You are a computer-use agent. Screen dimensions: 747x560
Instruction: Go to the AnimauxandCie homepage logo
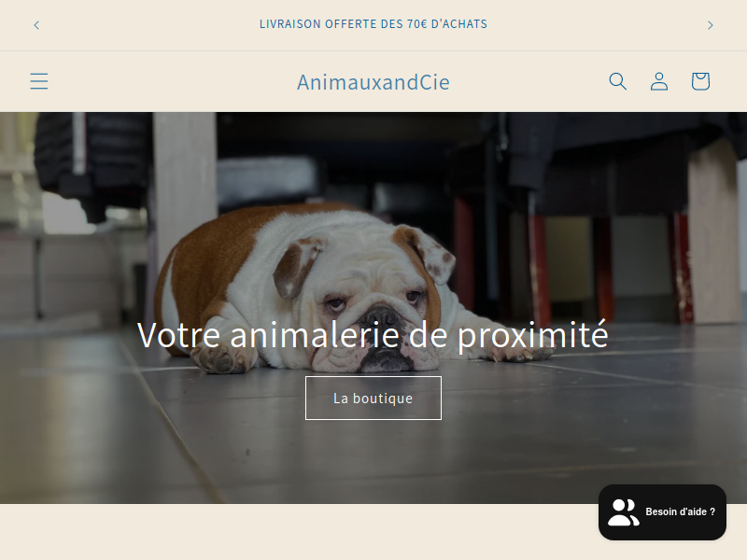pyautogui.click(x=373, y=82)
